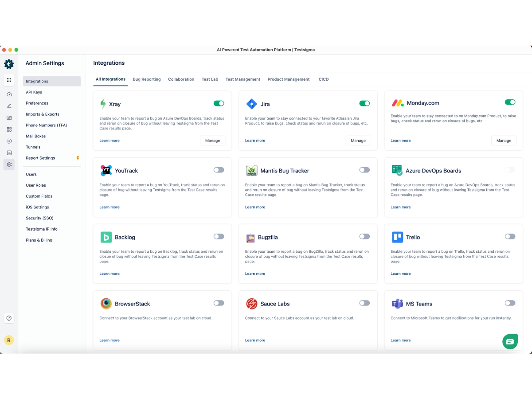Enable the Trello integration toggle
Viewport: 532px width, 399px height.
coord(510,236)
